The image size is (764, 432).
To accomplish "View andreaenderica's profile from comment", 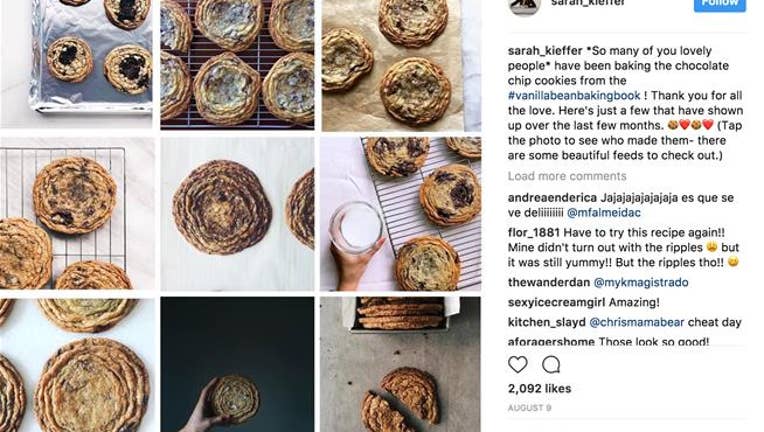I will coord(552,198).
